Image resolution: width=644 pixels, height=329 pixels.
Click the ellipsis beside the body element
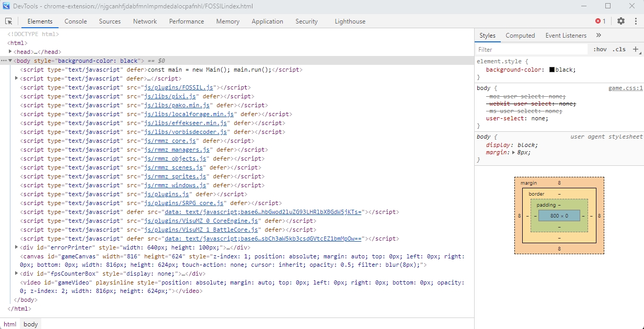click(x=4, y=61)
